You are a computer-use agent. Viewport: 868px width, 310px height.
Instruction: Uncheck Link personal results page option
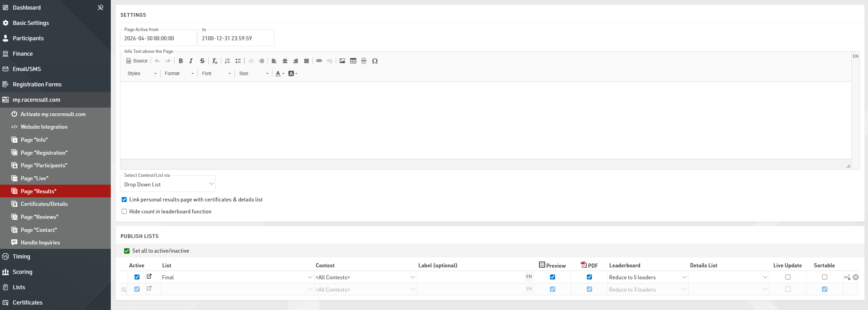[x=124, y=200]
